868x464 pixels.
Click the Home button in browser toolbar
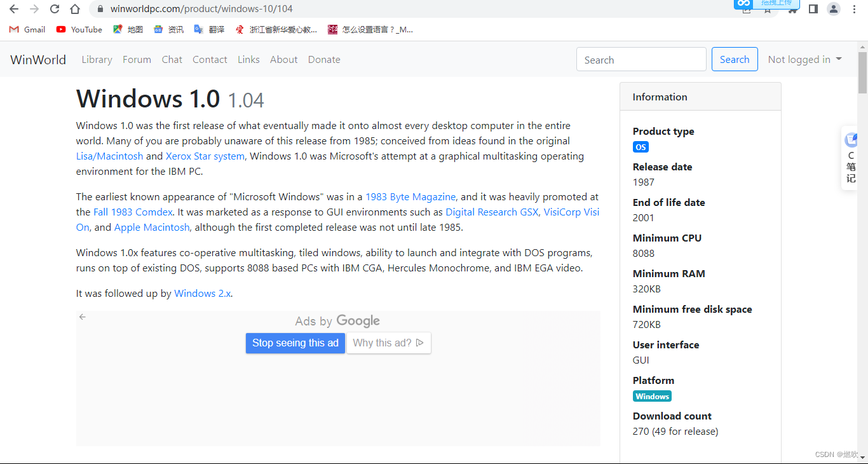74,9
